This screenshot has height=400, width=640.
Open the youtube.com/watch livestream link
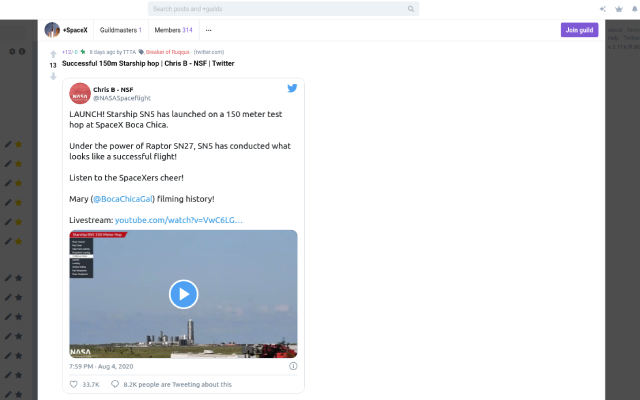click(x=179, y=220)
